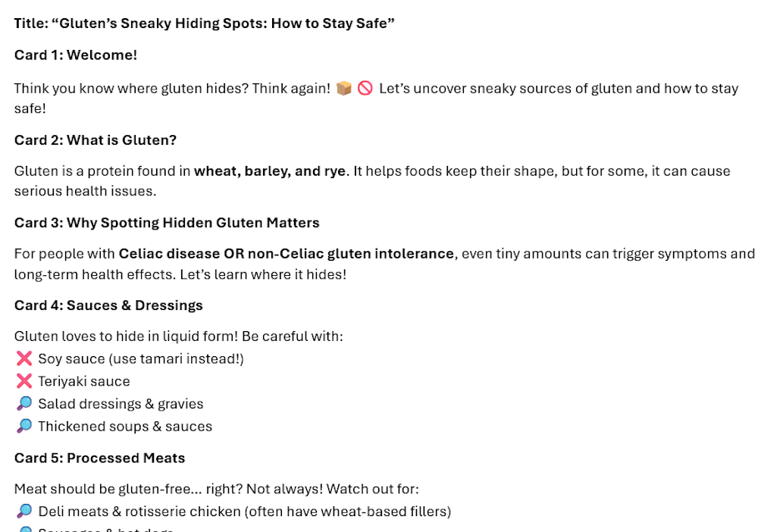Click magnifier icon beside Salad dressings
The image size is (761, 532).
coord(23,403)
